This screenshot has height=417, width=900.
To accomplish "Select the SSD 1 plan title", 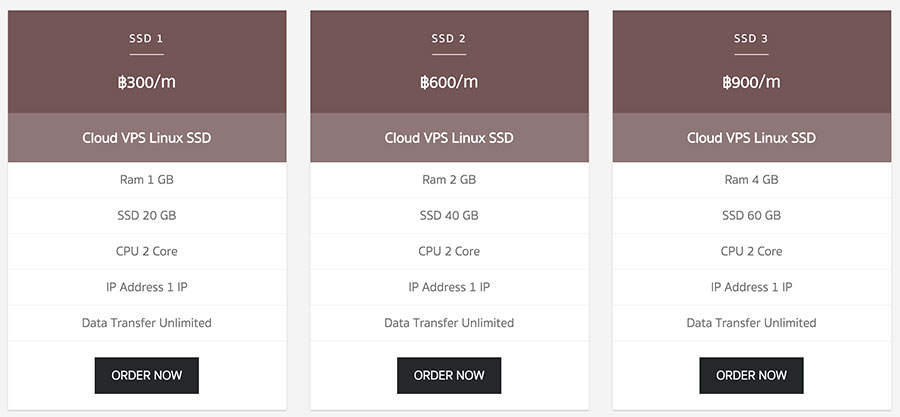I will 147,39.
